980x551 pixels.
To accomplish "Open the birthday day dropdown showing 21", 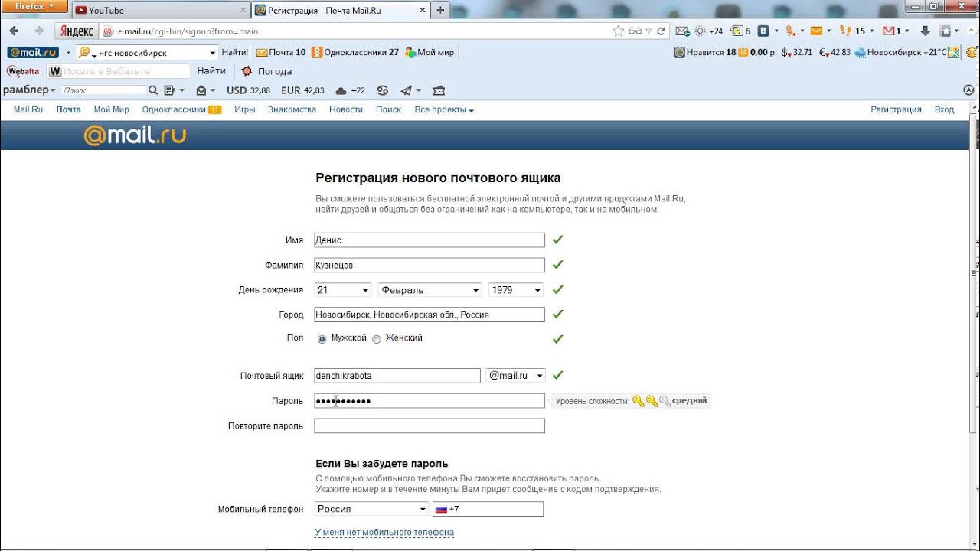I will coord(343,290).
